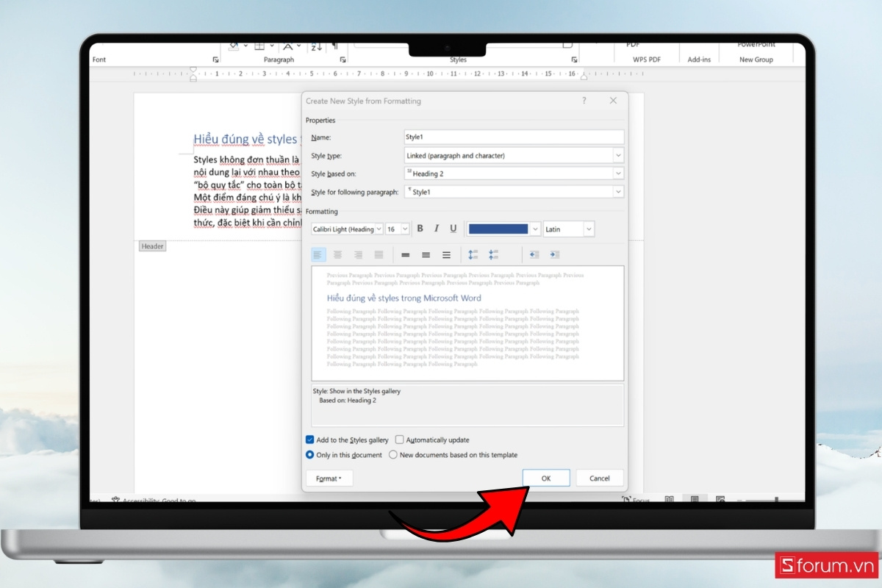The width and height of the screenshot is (882, 588).
Task: Open the Help question mark in dialog
Action: (x=584, y=101)
